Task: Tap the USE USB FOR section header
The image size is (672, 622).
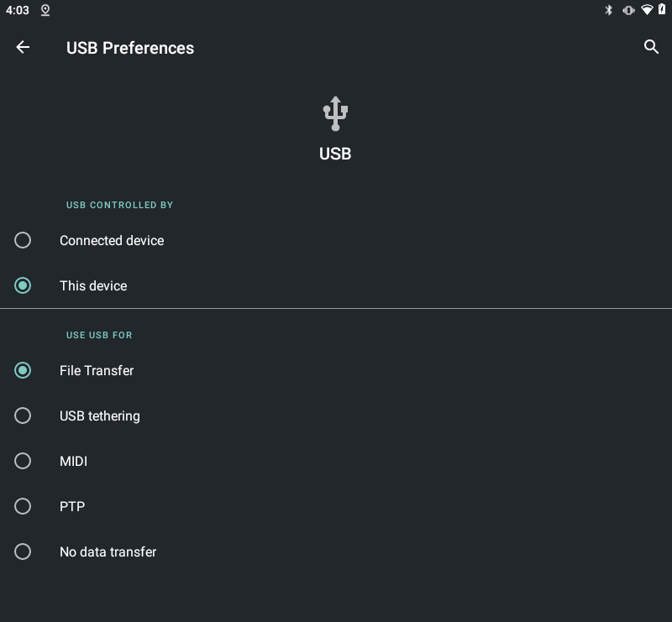Action: pyautogui.click(x=99, y=335)
